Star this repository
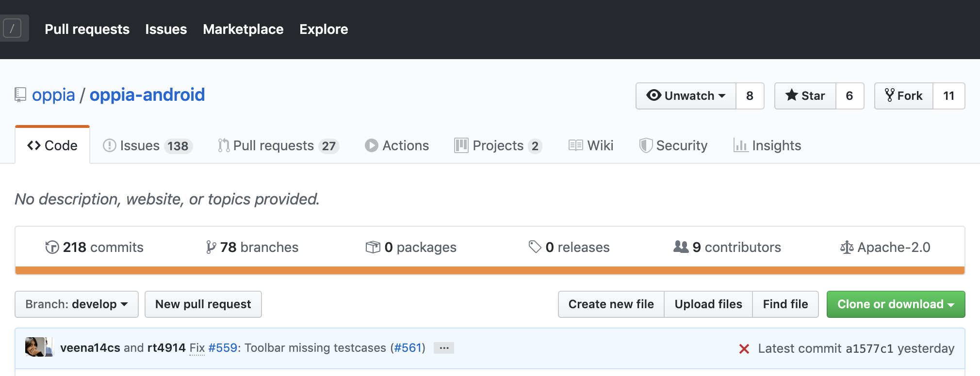The image size is (980, 376). point(805,96)
